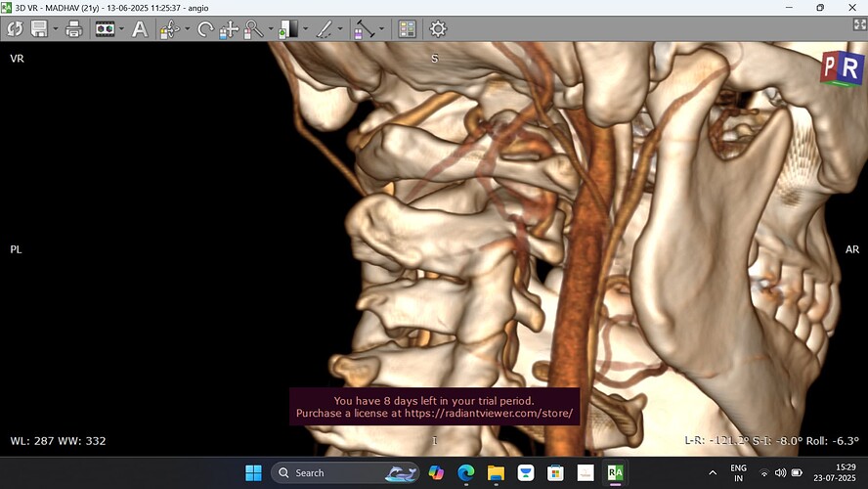Click the series layout panel icon
The image size is (868, 489).
pos(407,28)
